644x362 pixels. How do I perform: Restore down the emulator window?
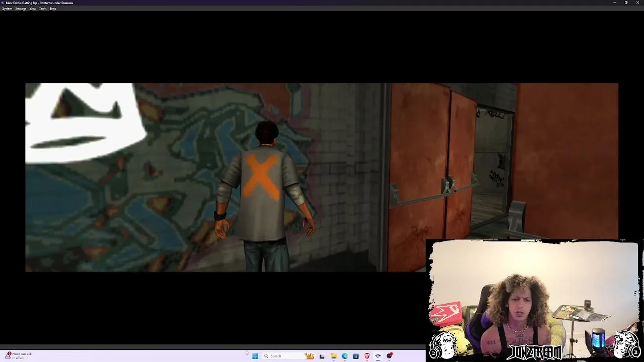point(626,3)
